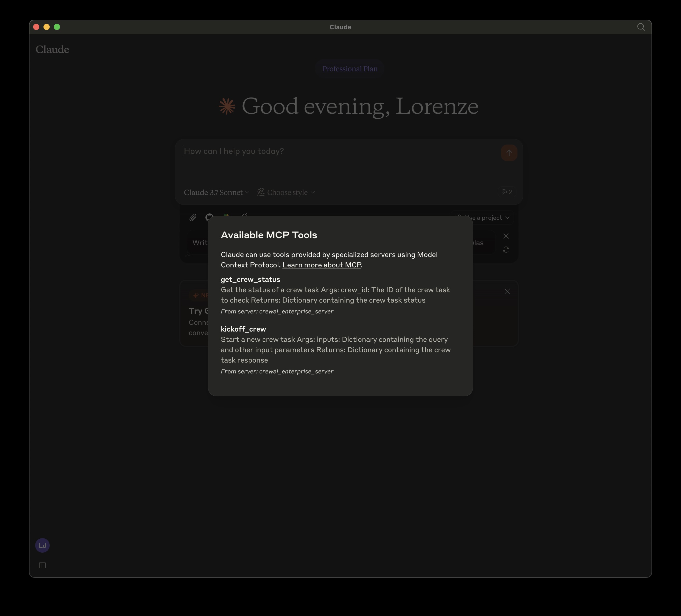Open the Choose style dropdown
Viewport: 681px width, 616px height.
(286, 192)
